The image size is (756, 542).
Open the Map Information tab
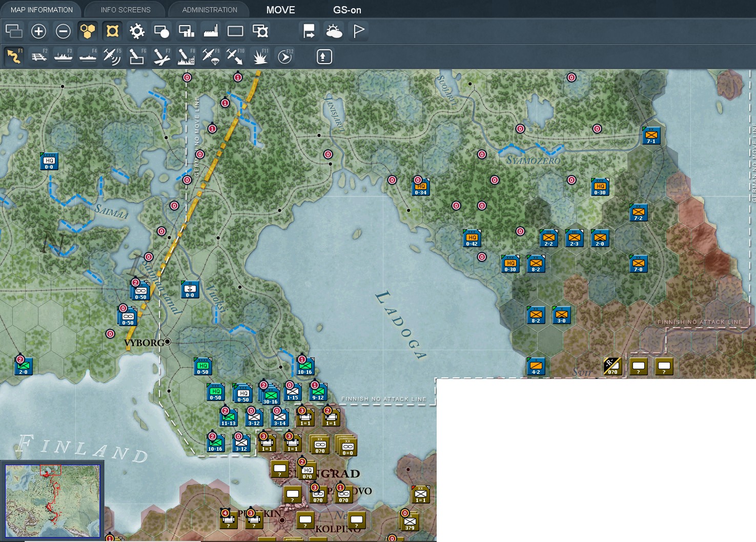42,10
